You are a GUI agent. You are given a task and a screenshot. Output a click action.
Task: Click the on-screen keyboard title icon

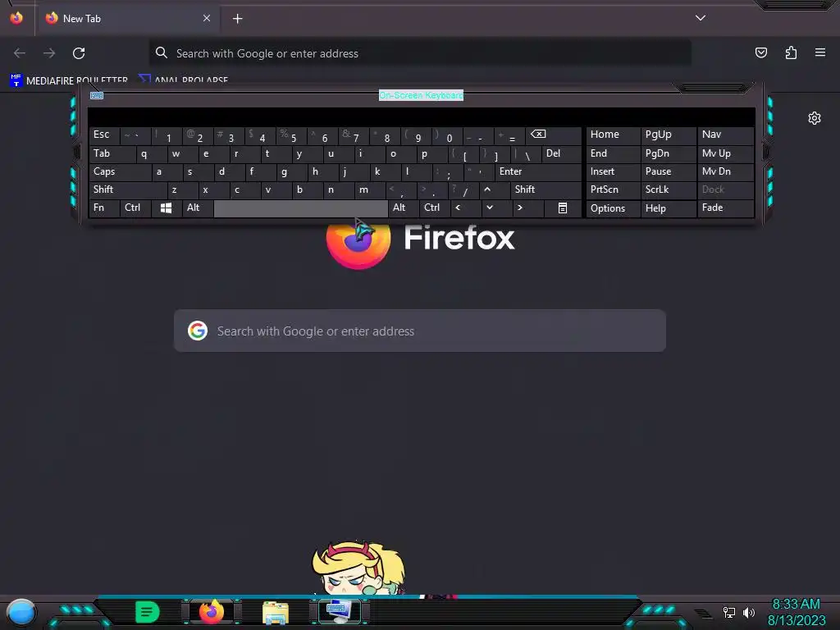coord(97,95)
